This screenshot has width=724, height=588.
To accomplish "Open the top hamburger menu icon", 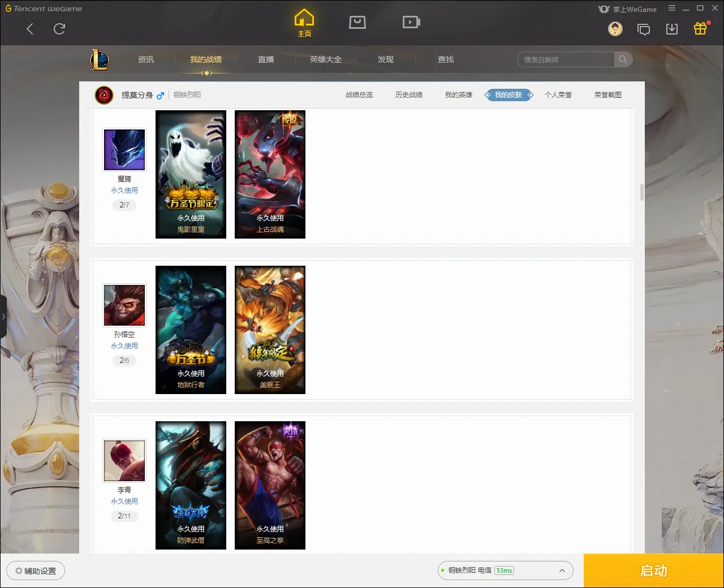I will (672, 8).
